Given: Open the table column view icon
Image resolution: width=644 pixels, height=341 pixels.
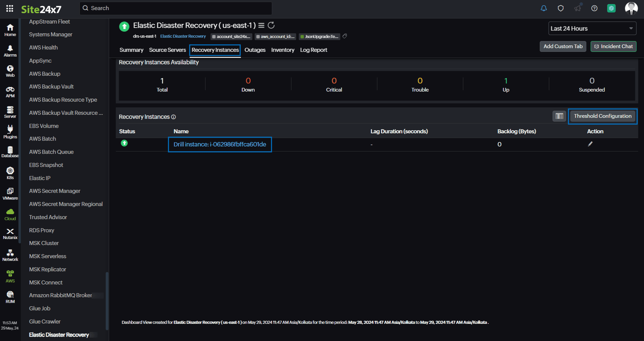Looking at the screenshot, I should tap(559, 116).
